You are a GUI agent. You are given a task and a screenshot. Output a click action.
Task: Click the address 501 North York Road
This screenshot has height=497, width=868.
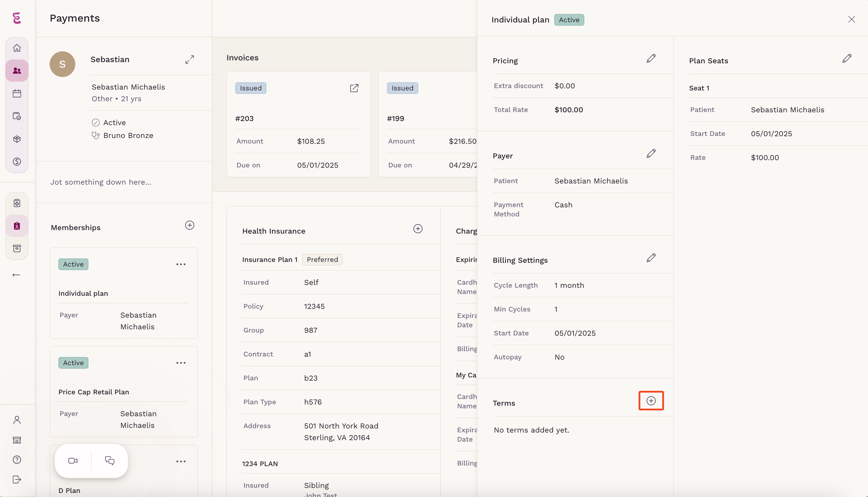341,426
